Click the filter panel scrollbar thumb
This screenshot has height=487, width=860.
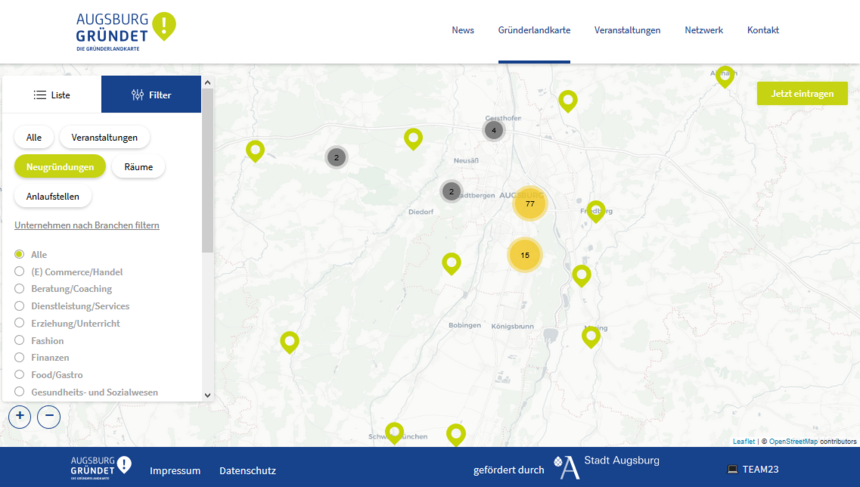point(207,171)
